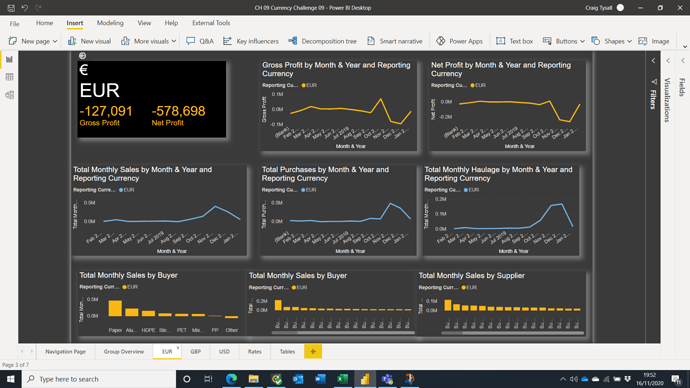Switch to the GBP page tab

(195, 351)
